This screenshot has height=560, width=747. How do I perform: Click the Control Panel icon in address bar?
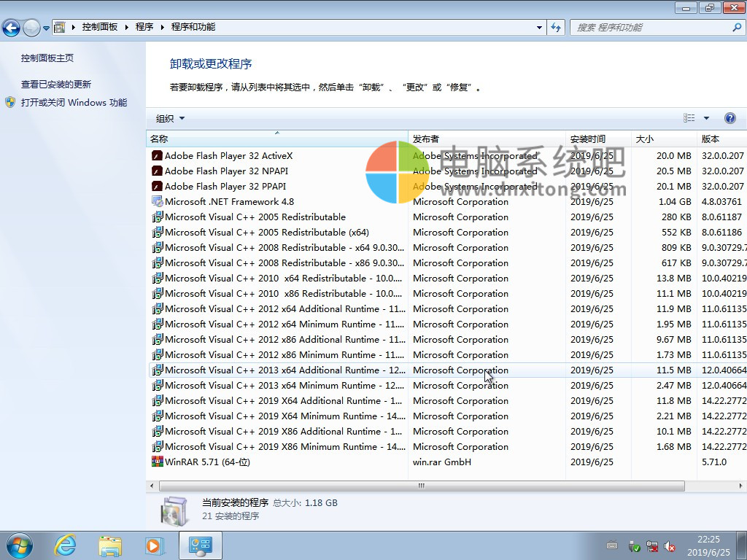pyautogui.click(x=59, y=27)
